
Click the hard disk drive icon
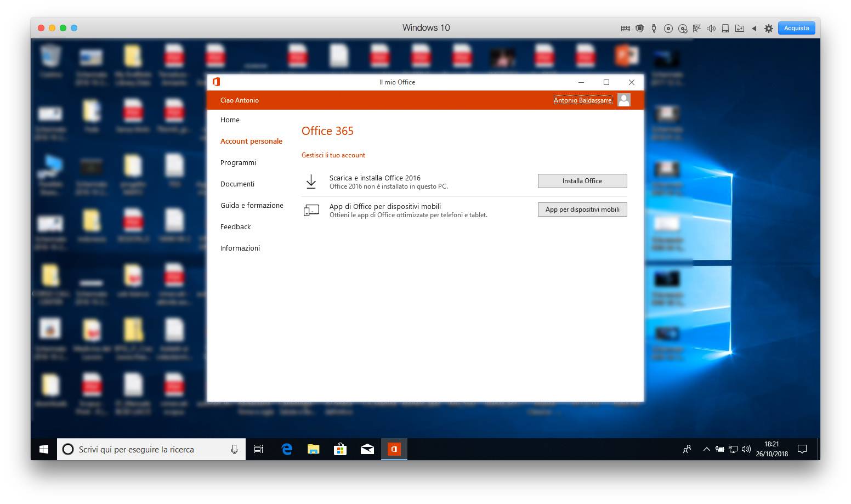pos(725,29)
